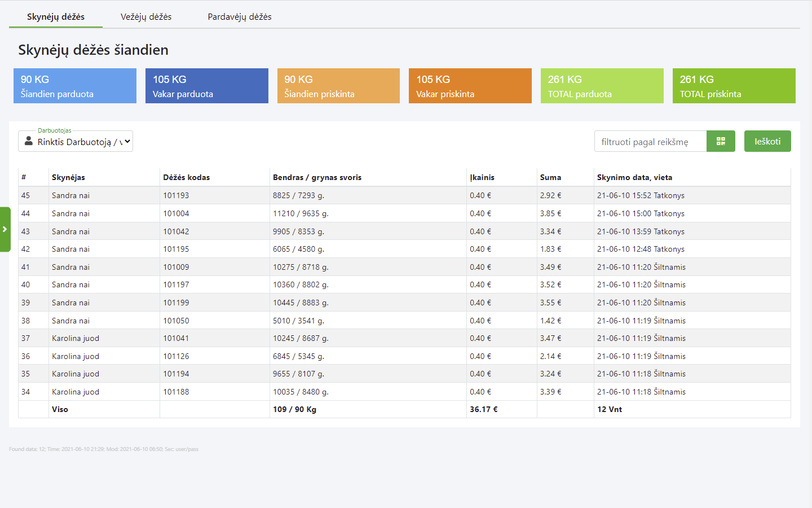Viewport: 812px width, 508px height.
Task: Open the Pardavėjų dėžės tab
Action: [x=239, y=17]
